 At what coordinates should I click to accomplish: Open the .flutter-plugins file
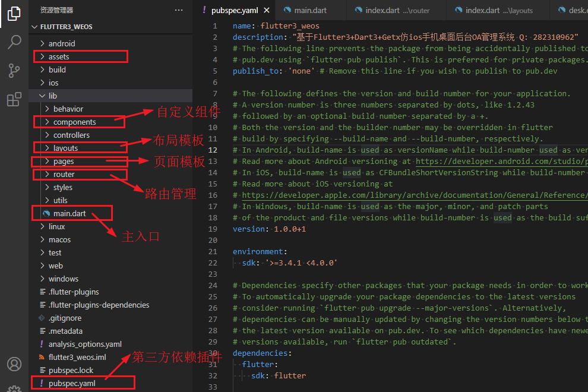[111, 292]
